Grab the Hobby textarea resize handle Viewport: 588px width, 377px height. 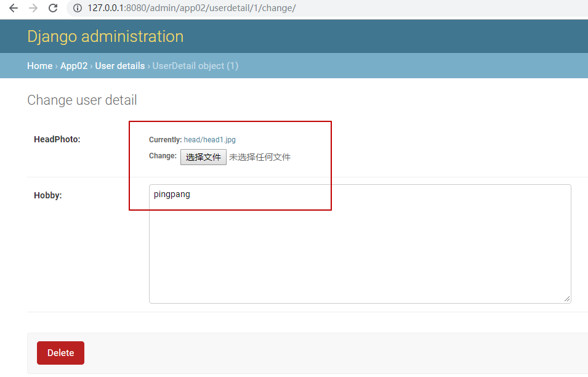coord(567,299)
